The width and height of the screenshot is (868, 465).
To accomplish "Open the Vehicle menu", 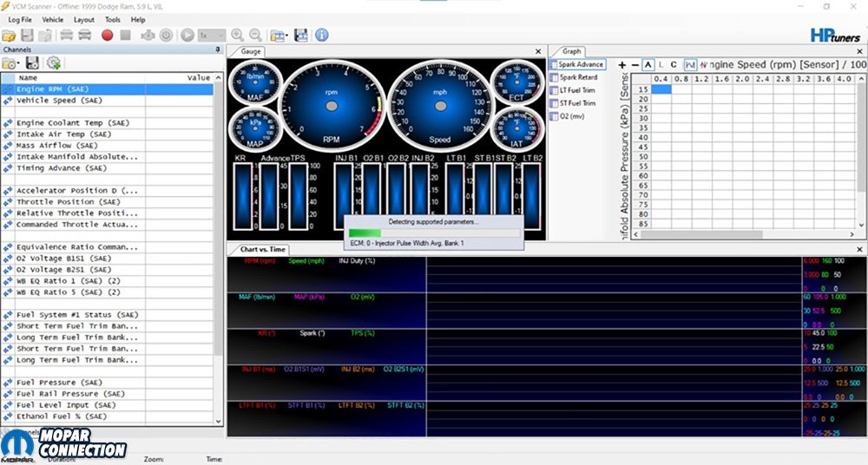I will pyautogui.click(x=52, y=19).
